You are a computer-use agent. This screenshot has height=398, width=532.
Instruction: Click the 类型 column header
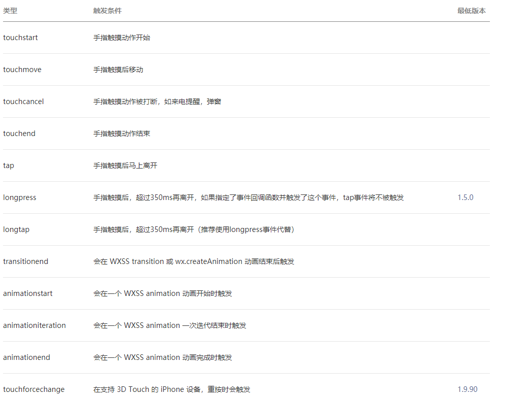click(x=10, y=11)
